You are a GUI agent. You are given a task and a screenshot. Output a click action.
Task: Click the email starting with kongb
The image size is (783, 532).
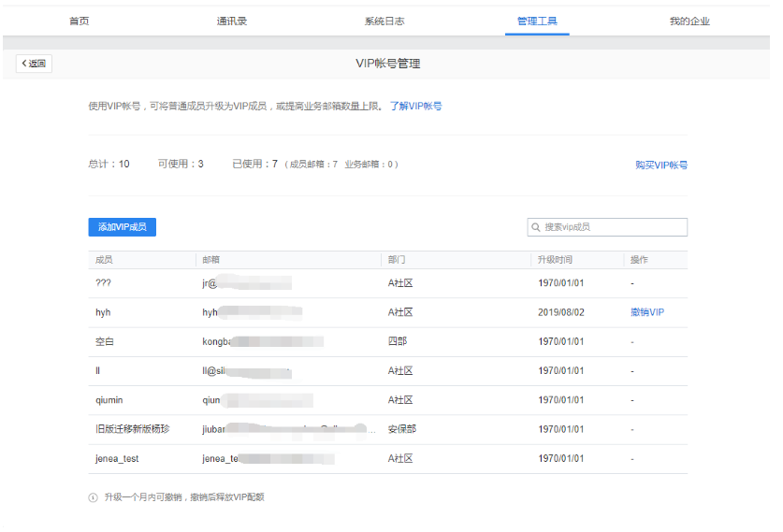tap(263, 341)
